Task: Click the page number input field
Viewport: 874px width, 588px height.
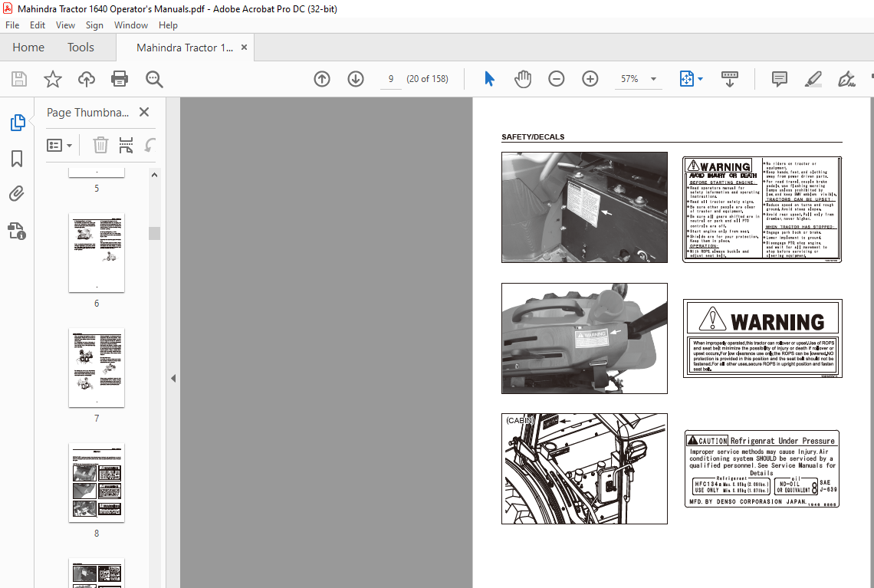Action: coord(391,79)
